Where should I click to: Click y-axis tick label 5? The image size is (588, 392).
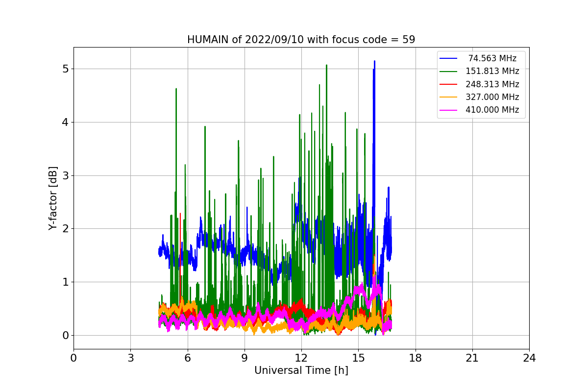pyautogui.click(x=66, y=69)
